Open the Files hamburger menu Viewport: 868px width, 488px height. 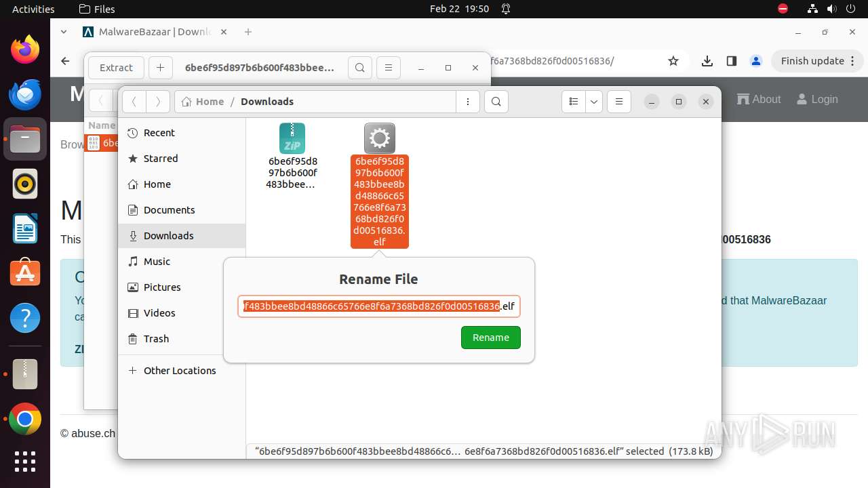[619, 102]
